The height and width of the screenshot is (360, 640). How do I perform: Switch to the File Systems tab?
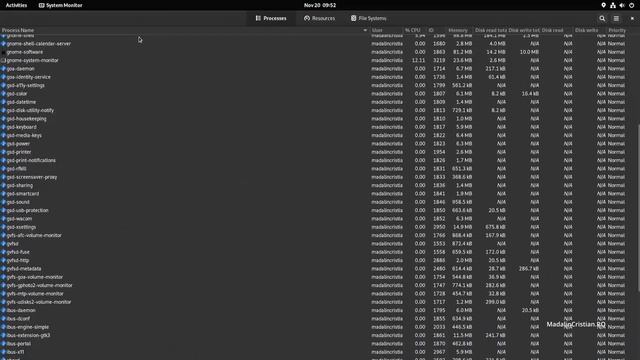369,18
